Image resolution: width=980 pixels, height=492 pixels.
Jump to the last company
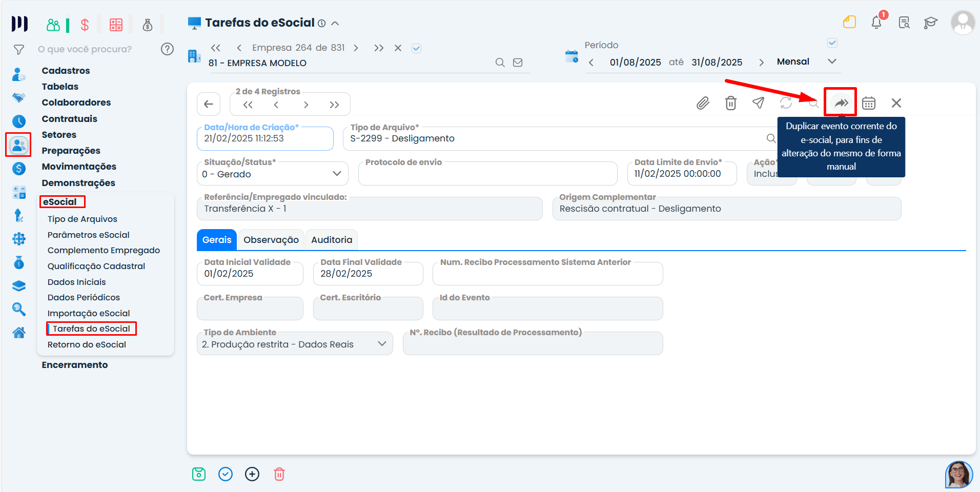click(x=379, y=48)
